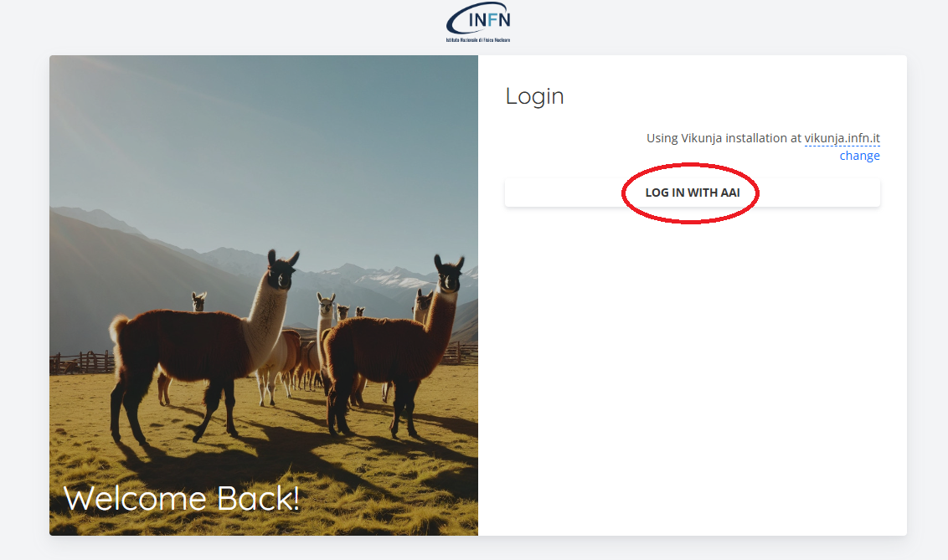Viewport: 948px width, 560px height.
Task: Click the Welcome Back! text
Action: 182,498
